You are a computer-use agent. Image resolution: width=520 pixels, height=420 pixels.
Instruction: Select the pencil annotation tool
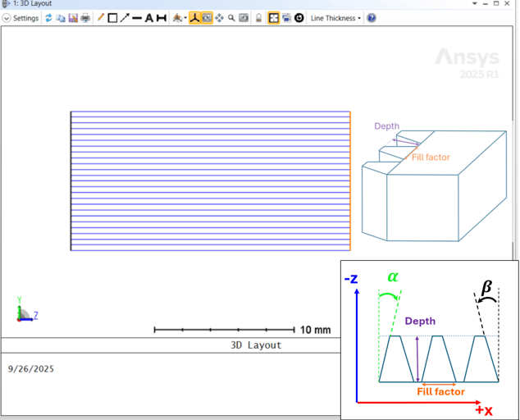[100, 18]
